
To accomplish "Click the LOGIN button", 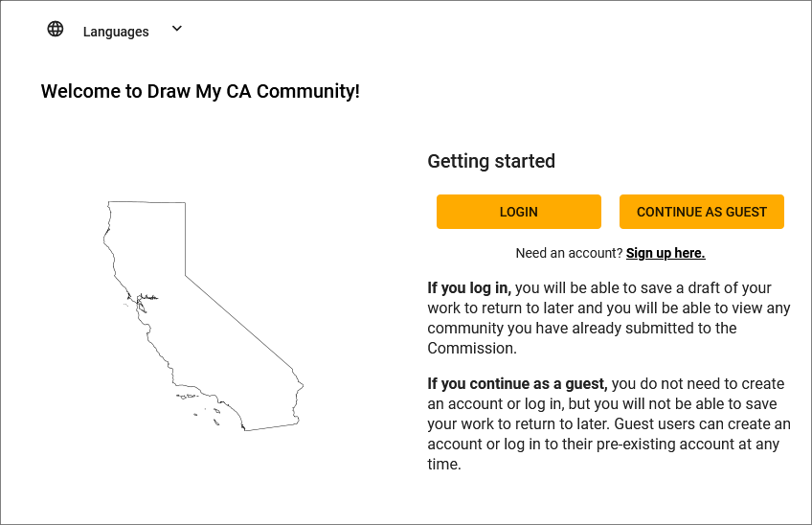I will pyautogui.click(x=518, y=212).
